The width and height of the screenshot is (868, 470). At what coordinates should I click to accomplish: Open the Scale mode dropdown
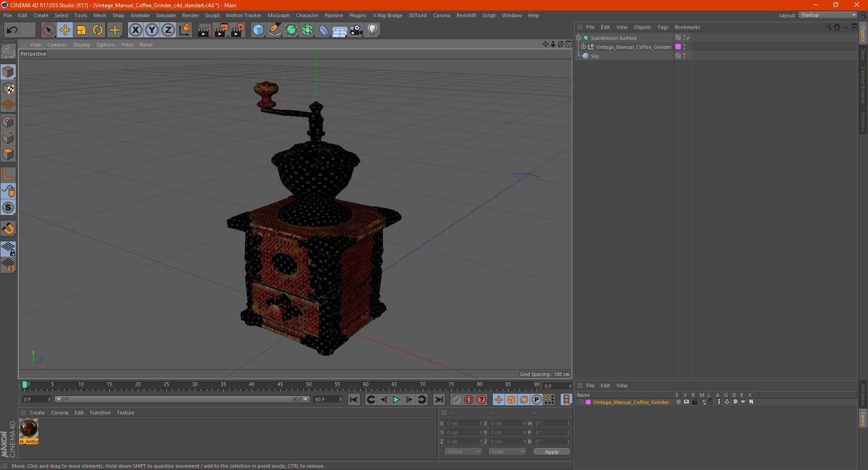pos(507,451)
